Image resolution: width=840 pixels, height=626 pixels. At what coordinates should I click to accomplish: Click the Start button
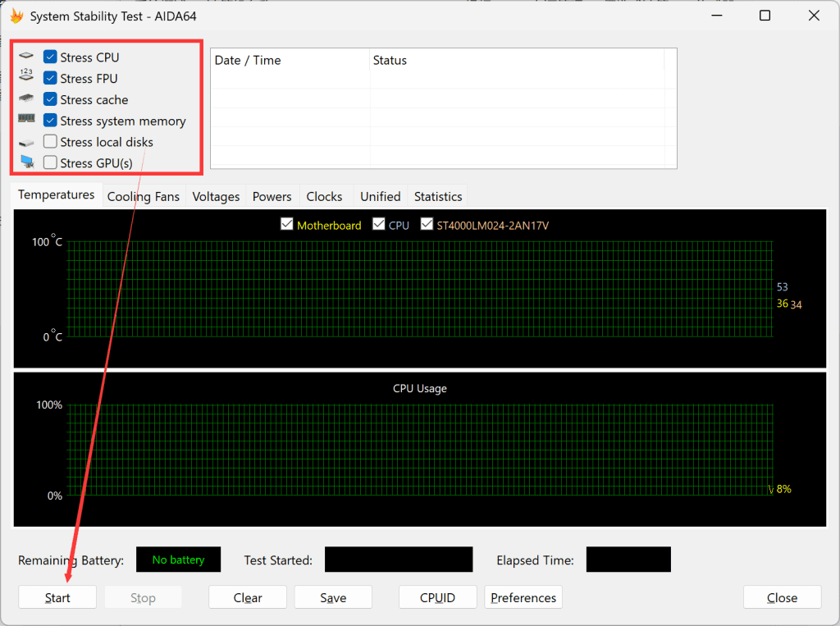point(57,597)
